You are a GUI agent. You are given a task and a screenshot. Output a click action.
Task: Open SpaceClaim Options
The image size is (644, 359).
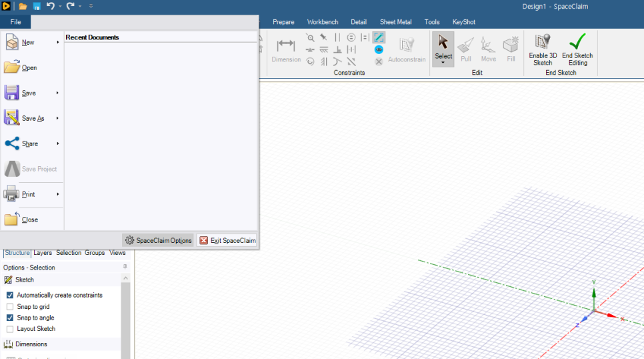[x=158, y=240]
